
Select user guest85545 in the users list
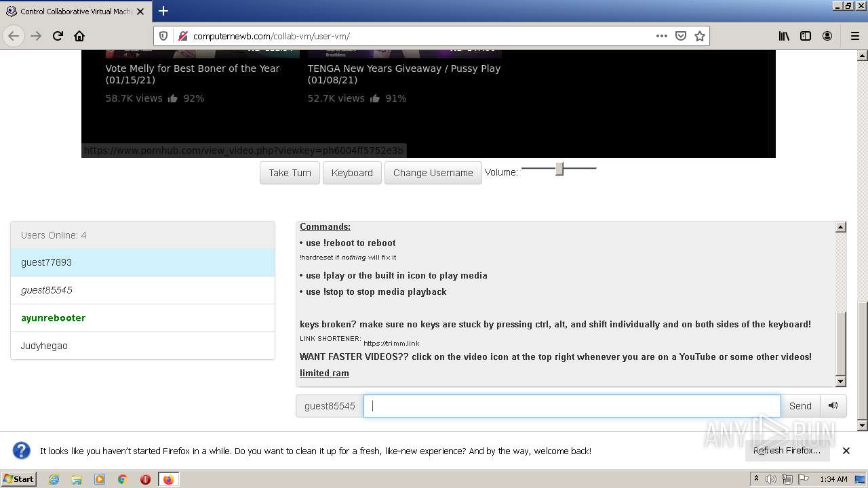tap(142, 290)
